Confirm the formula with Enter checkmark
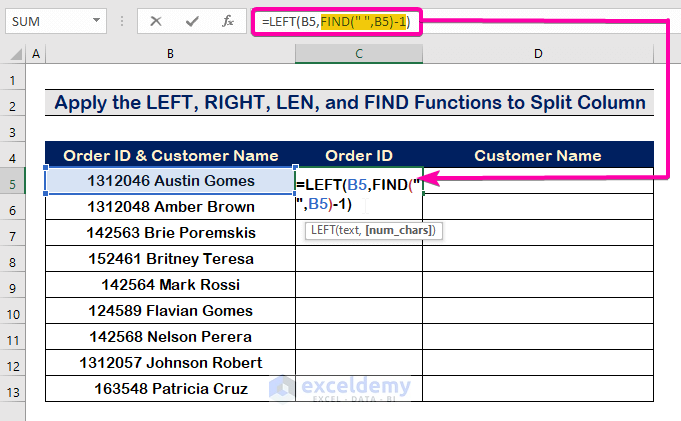 [x=191, y=20]
